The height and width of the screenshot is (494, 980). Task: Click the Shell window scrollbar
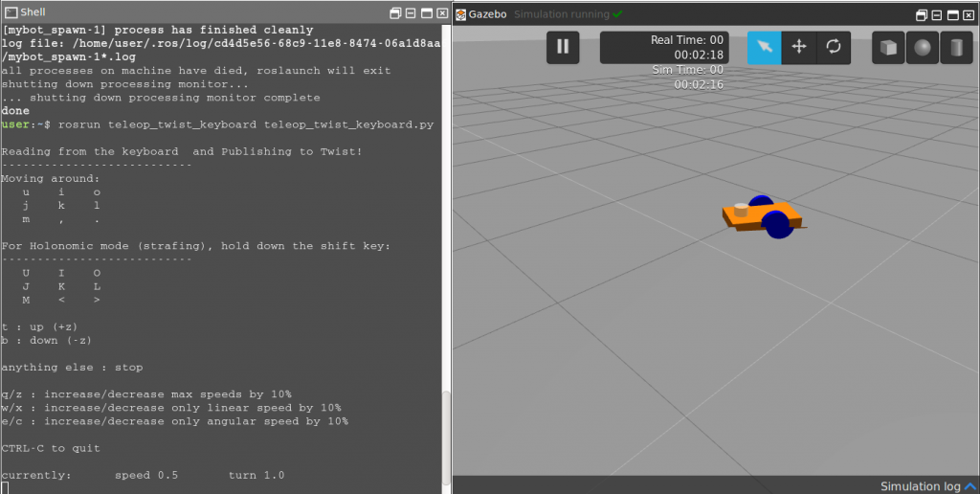pyautogui.click(x=446, y=438)
